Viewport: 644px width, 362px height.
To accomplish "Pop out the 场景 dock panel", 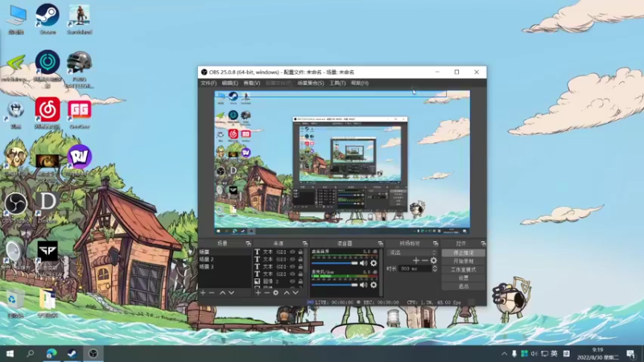I will pyautogui.click(x=248, y=244).
